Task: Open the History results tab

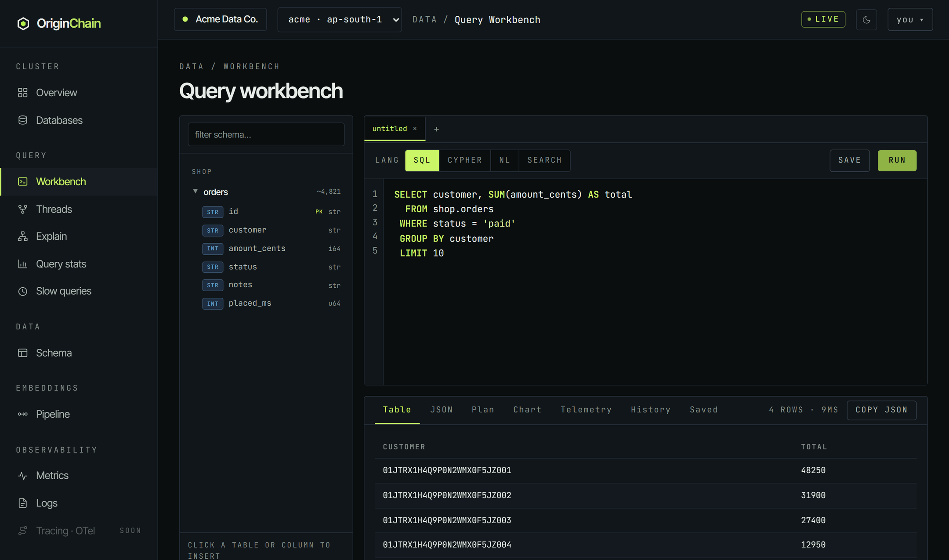Action: pos(651,410)
